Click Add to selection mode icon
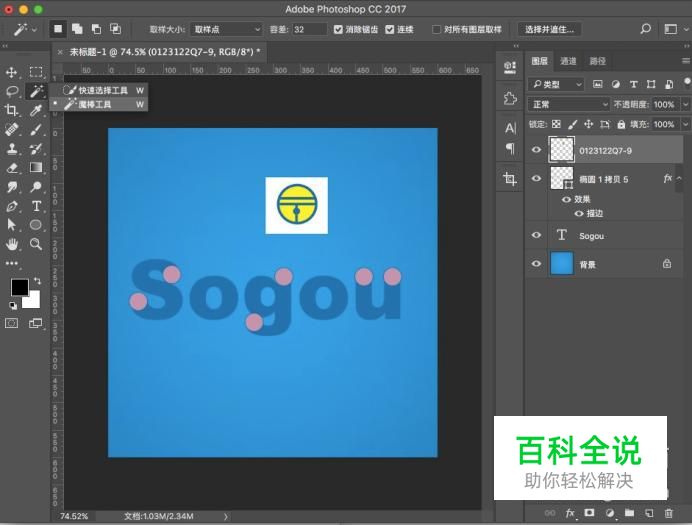The image size is (692, 525). (77, 29)
